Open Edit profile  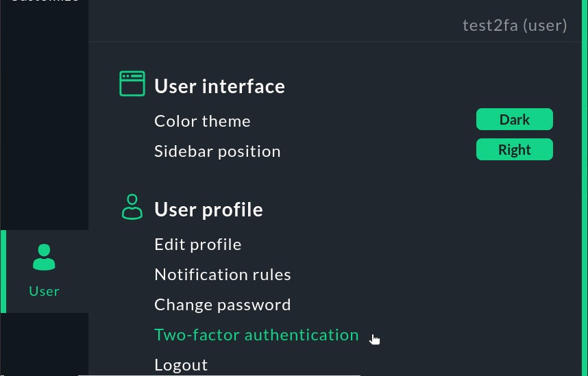click(x=197, y=245)
